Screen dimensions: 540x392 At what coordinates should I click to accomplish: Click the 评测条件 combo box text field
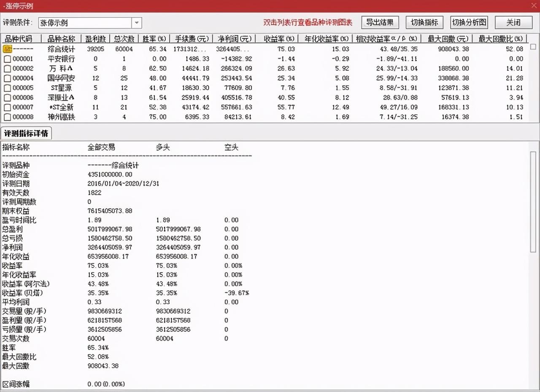[x=84, y=23]
